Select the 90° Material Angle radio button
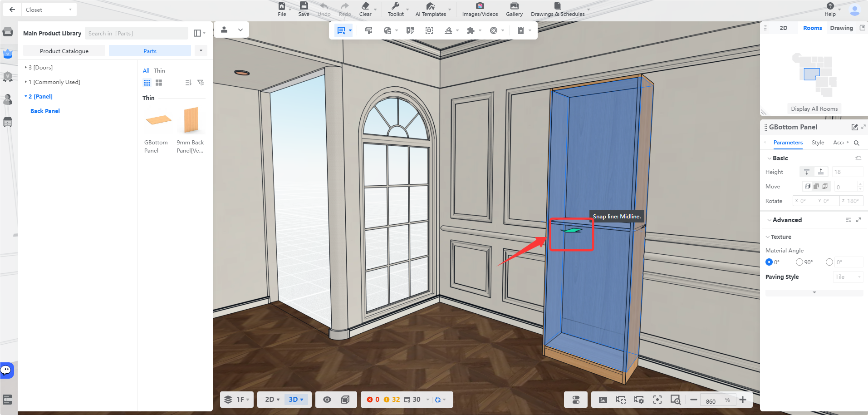 pos(799,262)
